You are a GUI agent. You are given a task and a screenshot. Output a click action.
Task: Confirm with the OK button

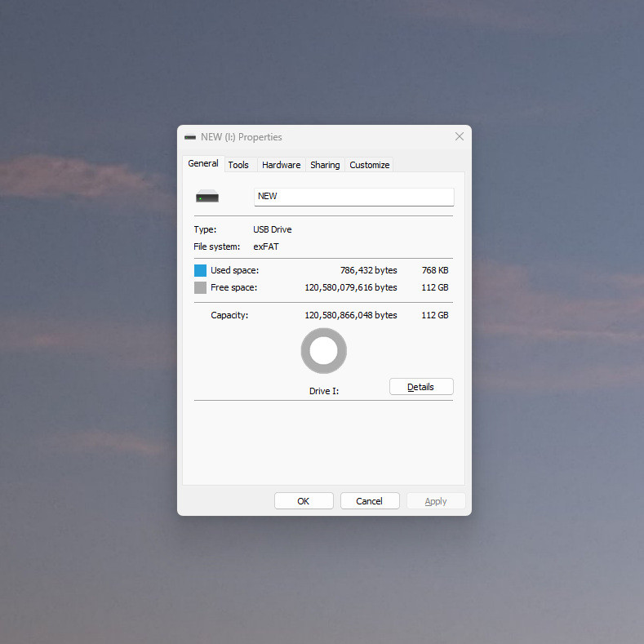[x=304, y=500]
